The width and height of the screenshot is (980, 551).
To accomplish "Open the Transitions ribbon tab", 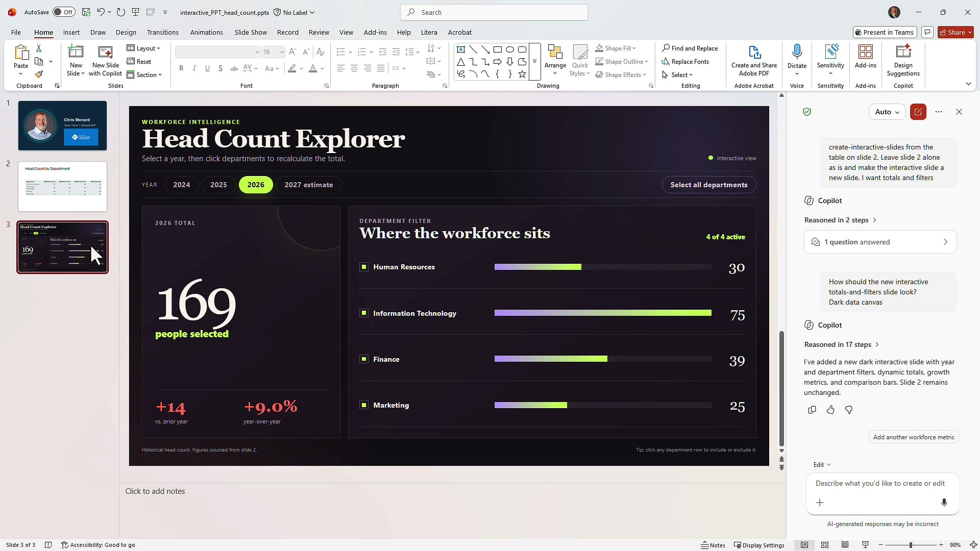I will pos(162,32).
